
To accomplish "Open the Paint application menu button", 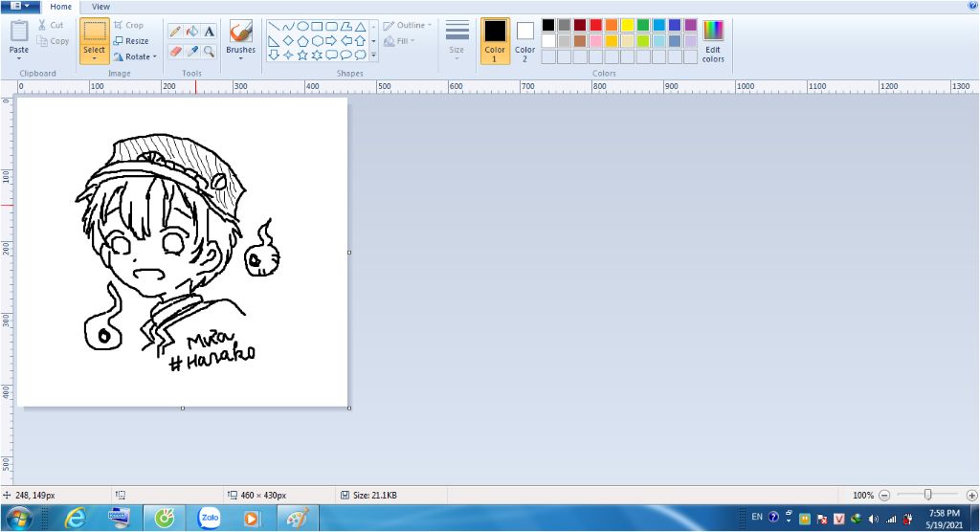I will 21,7.
